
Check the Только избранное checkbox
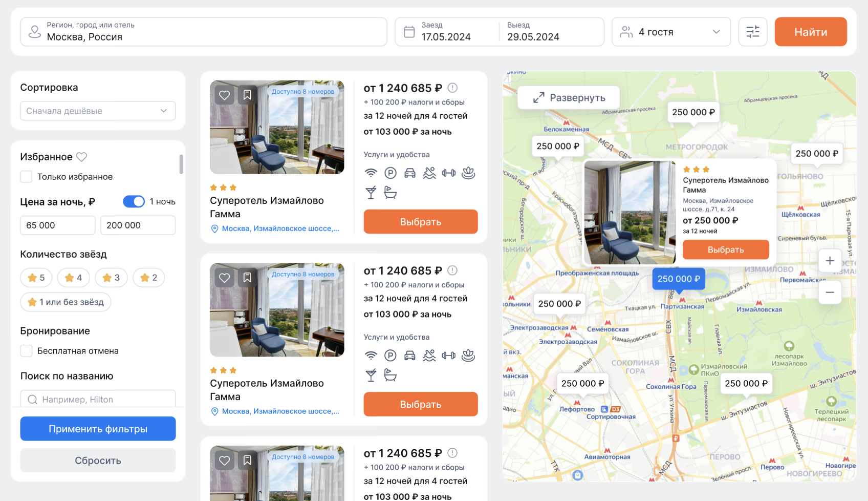tap(26, 177)
